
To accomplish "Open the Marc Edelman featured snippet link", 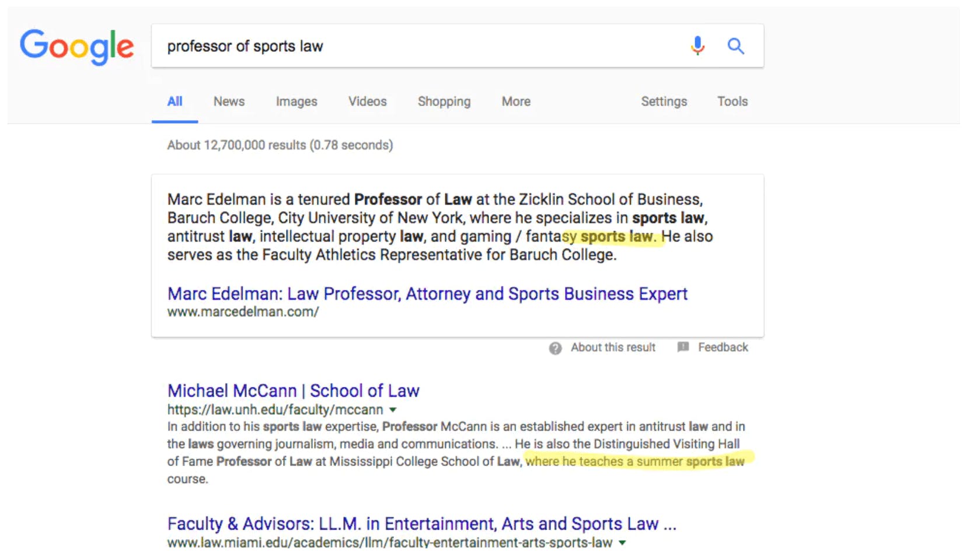I will coord(427,293).
